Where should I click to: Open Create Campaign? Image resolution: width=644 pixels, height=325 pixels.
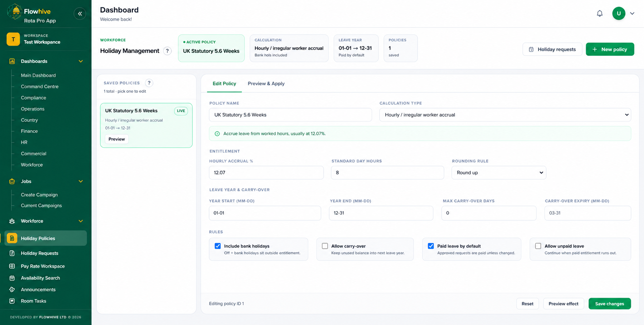click(x=39, y=195)
